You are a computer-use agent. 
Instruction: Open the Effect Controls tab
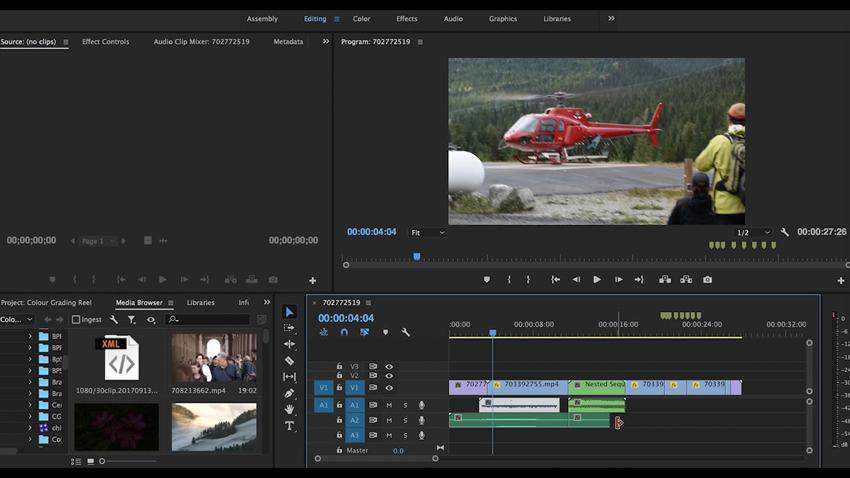[105, 42]
